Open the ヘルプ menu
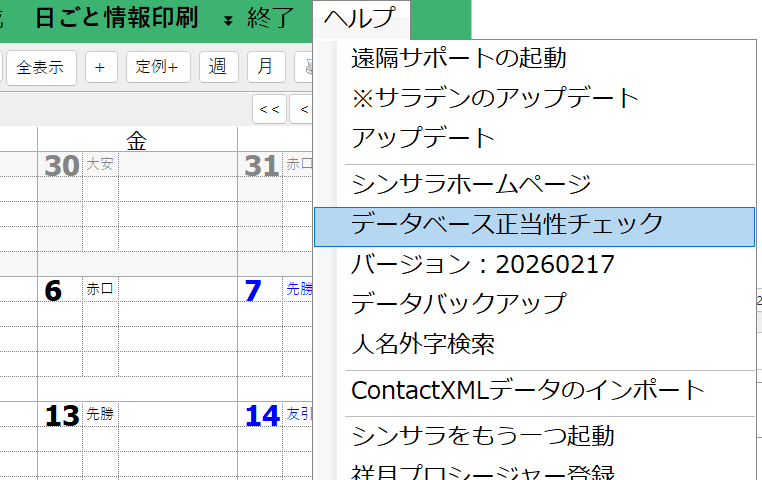This screenshot has width=762, height=480. tap(359, 18)
